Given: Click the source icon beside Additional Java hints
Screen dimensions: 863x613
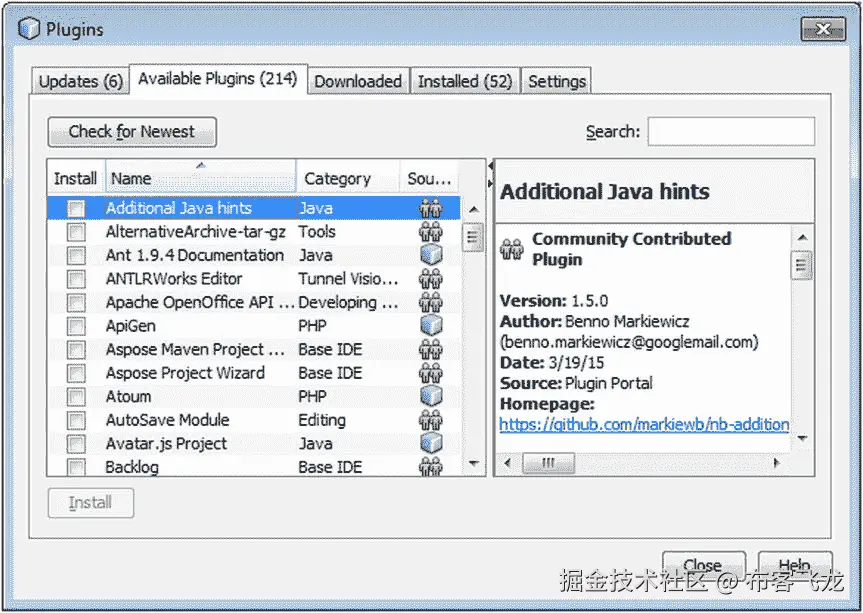Looking at the screenshot, I should click(430, 208).
